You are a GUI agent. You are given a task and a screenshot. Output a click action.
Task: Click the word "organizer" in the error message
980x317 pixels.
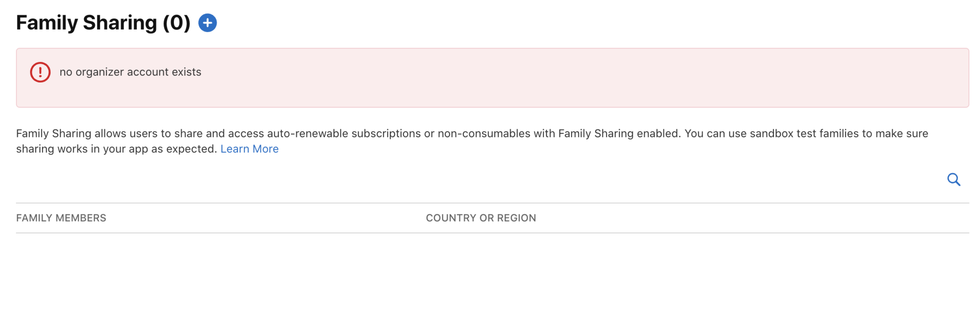click(x=100, y=72)
